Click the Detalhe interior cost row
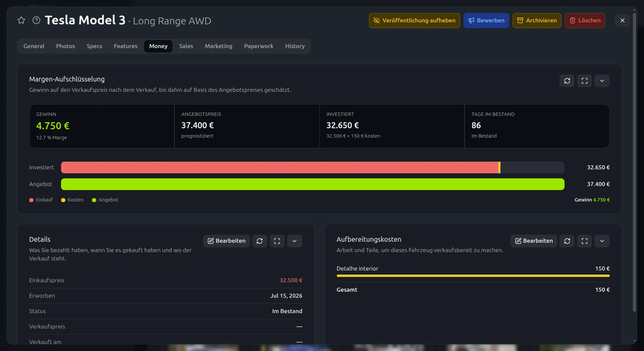This screenshot has height=351, width=644. click(473, 271)
